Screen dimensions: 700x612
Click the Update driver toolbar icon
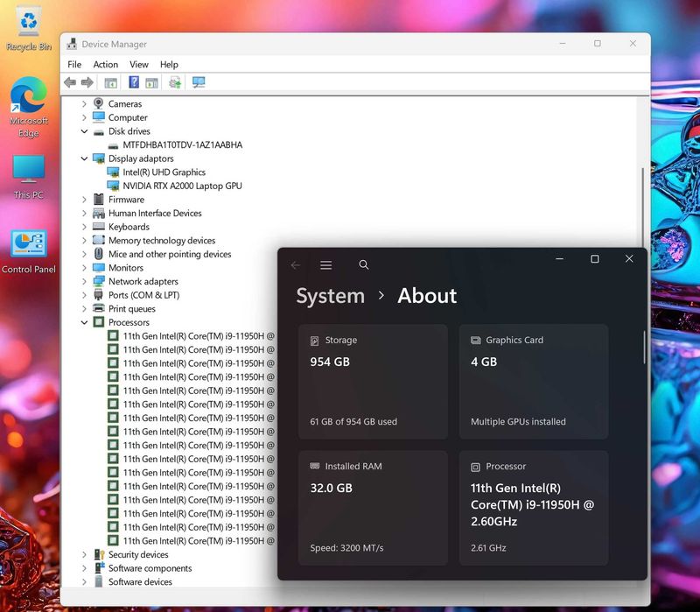coord(175,82)
